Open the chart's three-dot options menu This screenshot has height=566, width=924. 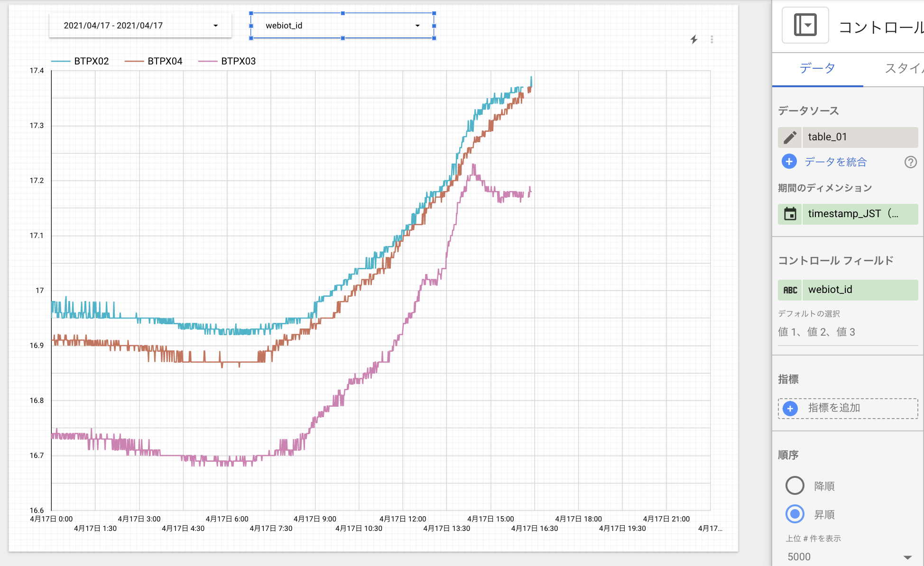pos(711,39)
